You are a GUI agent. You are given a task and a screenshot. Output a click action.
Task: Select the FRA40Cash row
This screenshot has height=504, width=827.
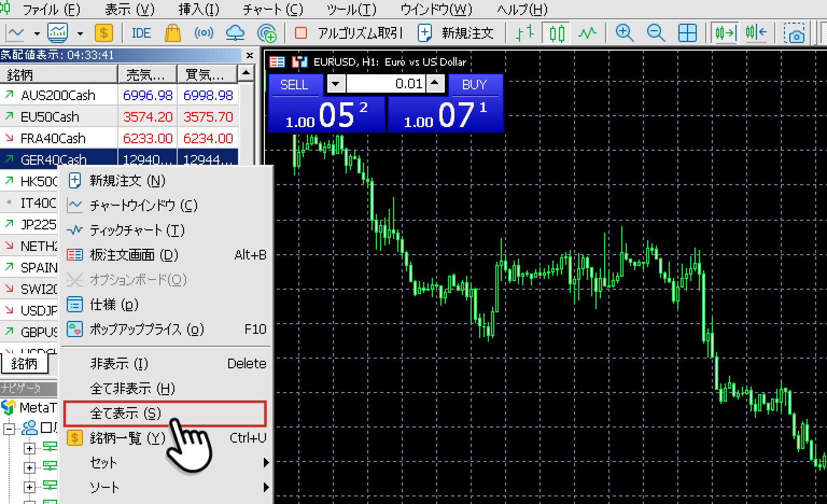point(118,138)
